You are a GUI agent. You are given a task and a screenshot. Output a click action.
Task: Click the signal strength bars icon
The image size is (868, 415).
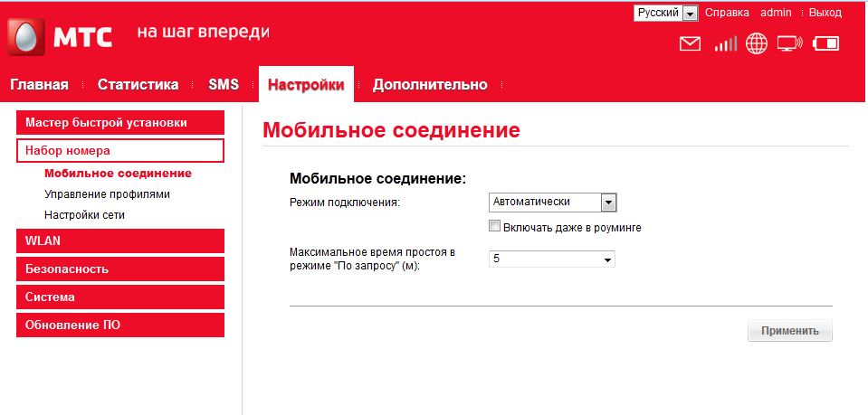pos(725,43)
